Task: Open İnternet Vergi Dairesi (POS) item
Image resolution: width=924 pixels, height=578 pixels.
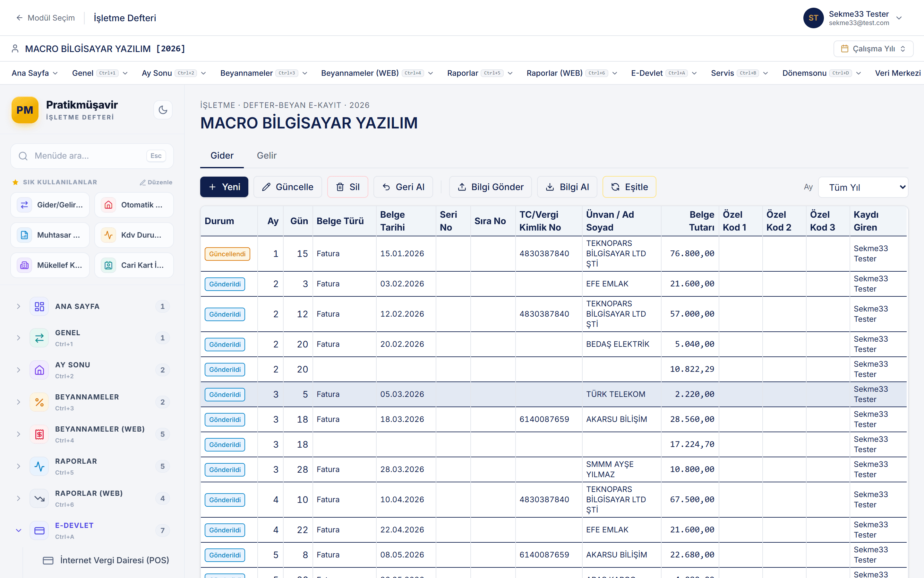Action: point(106,560)
